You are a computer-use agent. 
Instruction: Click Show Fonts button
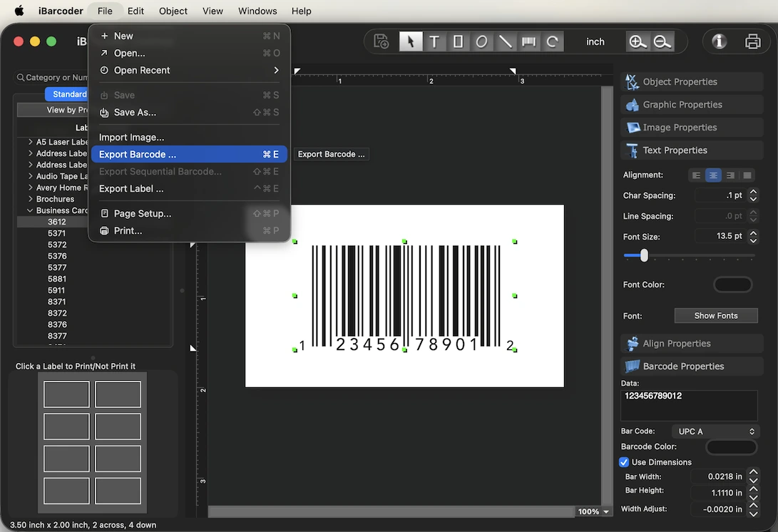[x=715, y=316]
